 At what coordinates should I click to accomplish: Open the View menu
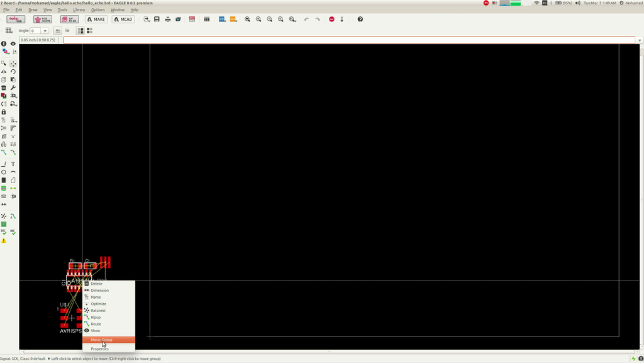(x=48, y=10)
